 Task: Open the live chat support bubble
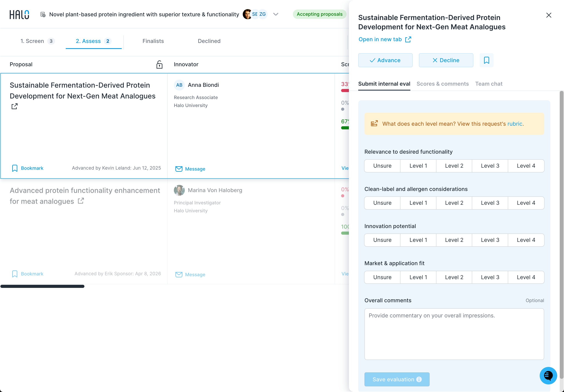[x=548, y=375]
